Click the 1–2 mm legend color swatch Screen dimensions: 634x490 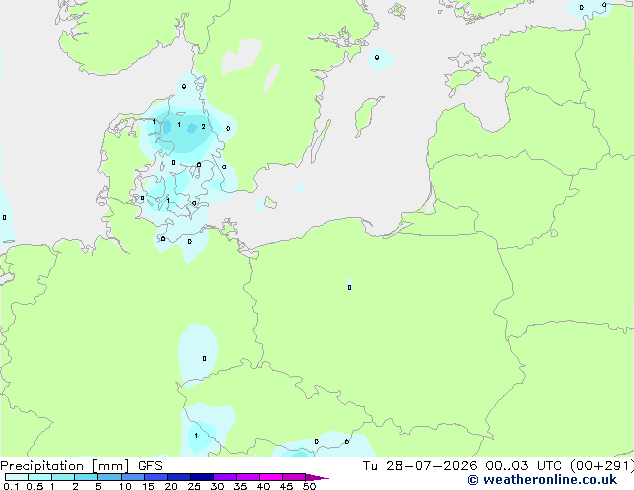click(63, 477)
